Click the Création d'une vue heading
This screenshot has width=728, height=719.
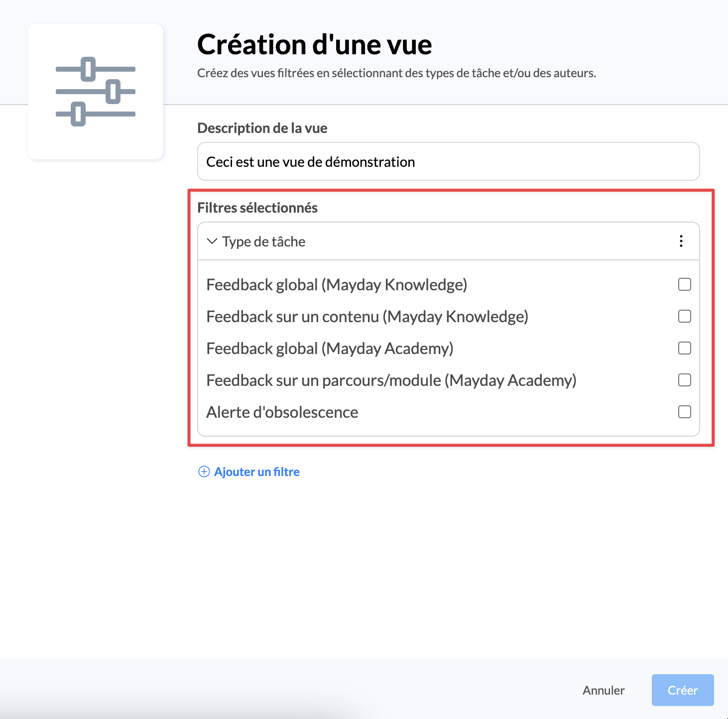point(314,45)
